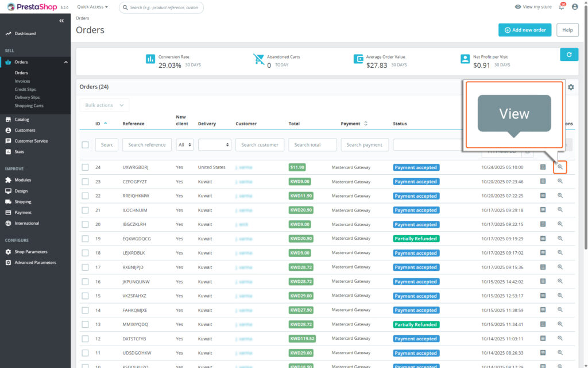
Task: Open Invoices in the Orders submenu
Action: 22,81
